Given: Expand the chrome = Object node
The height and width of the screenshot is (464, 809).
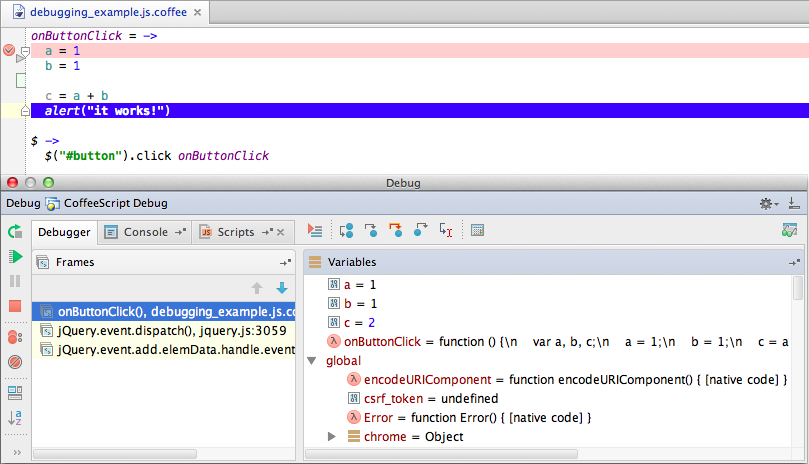Looking at the screenshot, I should [331, 437].
